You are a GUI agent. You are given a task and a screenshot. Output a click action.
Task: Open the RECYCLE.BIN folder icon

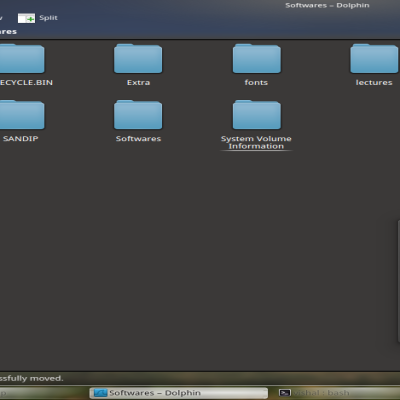[21, 59]
